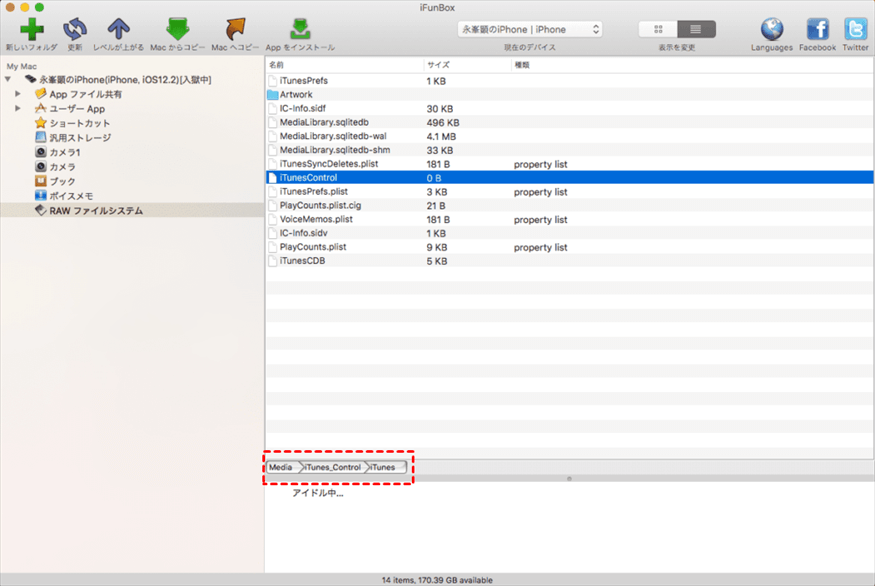
Task: Select RAW ファイルシステム in the sidebar
Action: click(x=96, y=211)
